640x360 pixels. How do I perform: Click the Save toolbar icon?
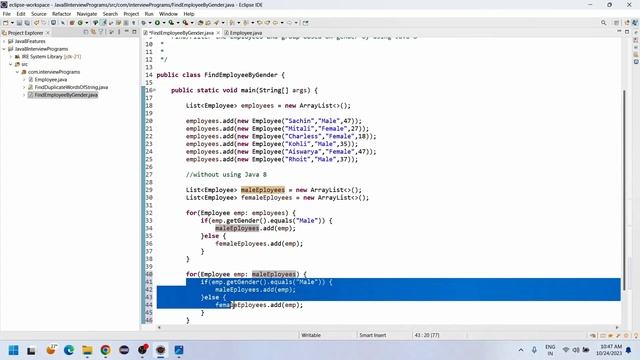click(x=19, y=23)
